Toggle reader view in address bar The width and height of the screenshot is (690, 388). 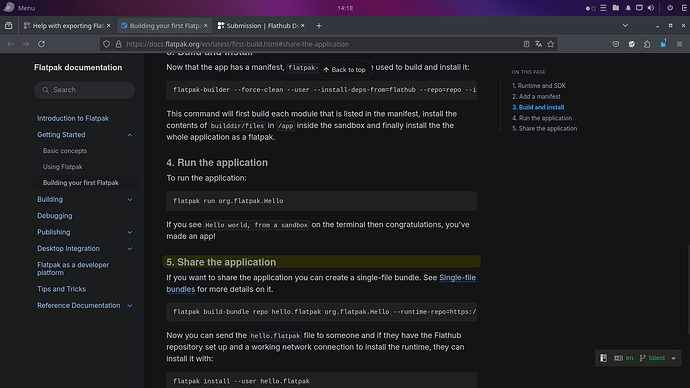point(526,44)
